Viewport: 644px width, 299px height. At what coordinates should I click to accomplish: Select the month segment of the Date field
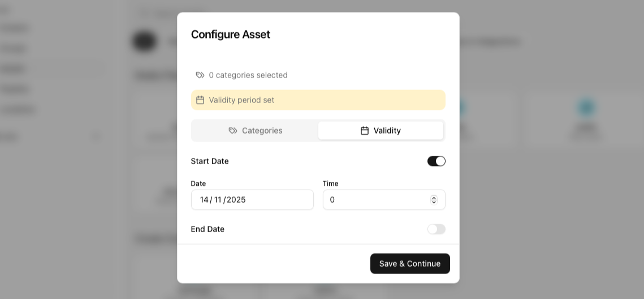coord(218,200)
